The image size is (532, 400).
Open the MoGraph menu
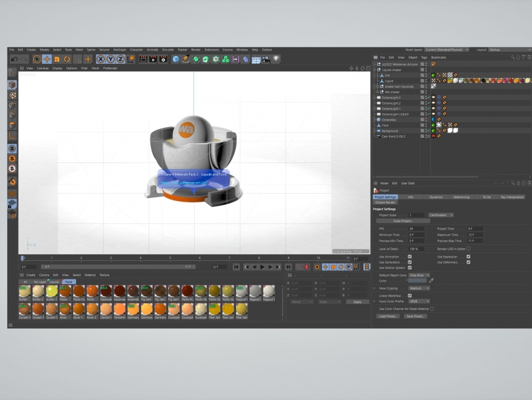120,49
